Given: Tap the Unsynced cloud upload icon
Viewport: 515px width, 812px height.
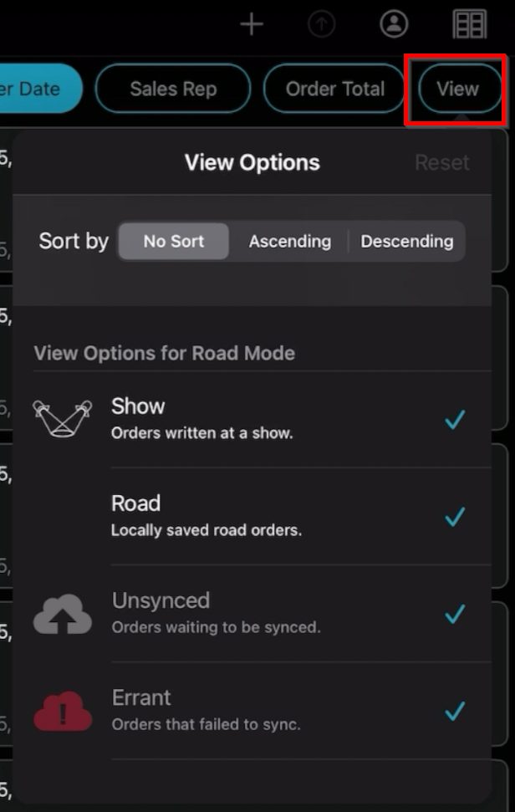Looking at the screenshot, I should (x=62, y=614).
